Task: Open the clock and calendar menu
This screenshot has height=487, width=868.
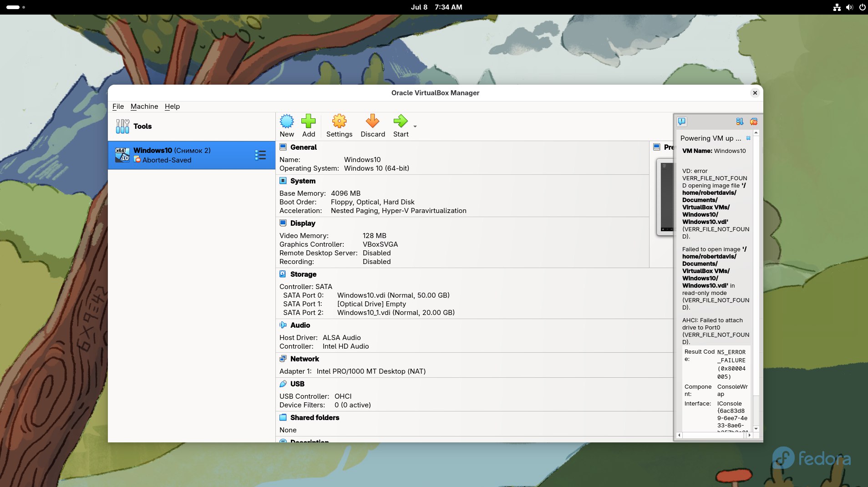Action: [436, 7]
